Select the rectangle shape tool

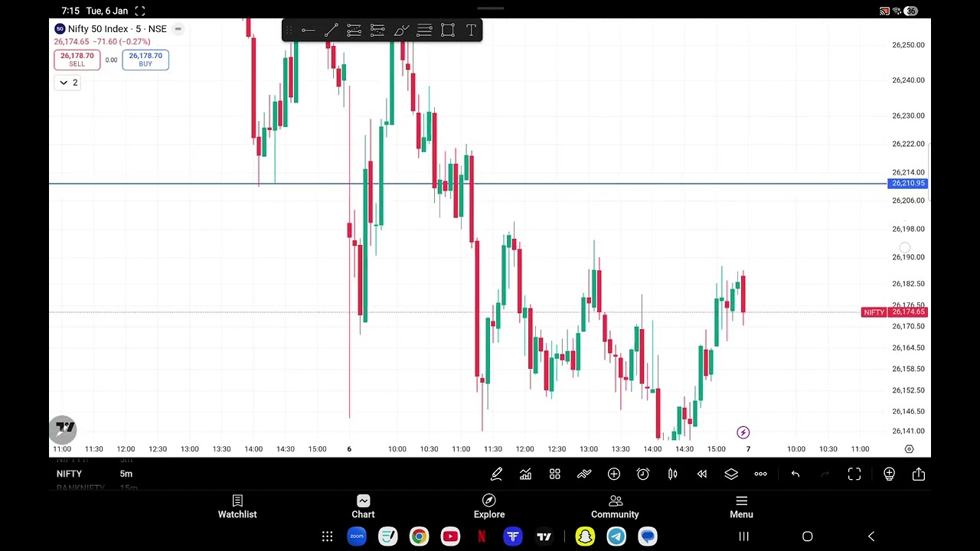[448, 31]
